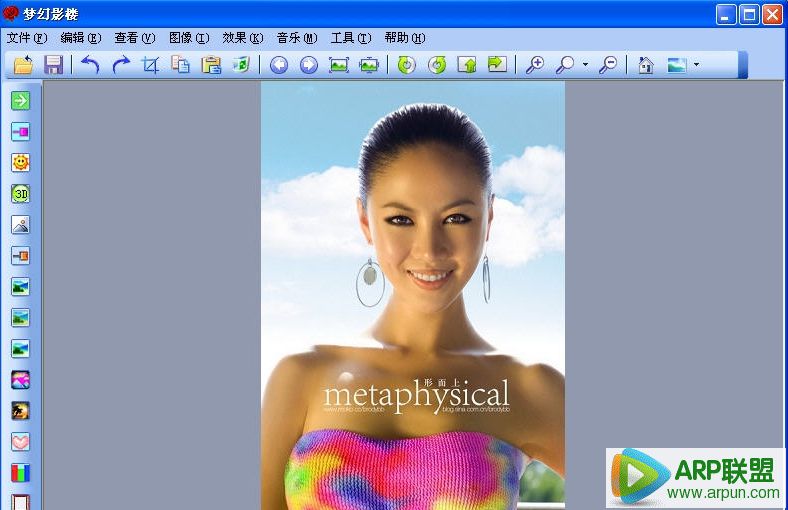Click the zoom in magnifier icon

535,65
